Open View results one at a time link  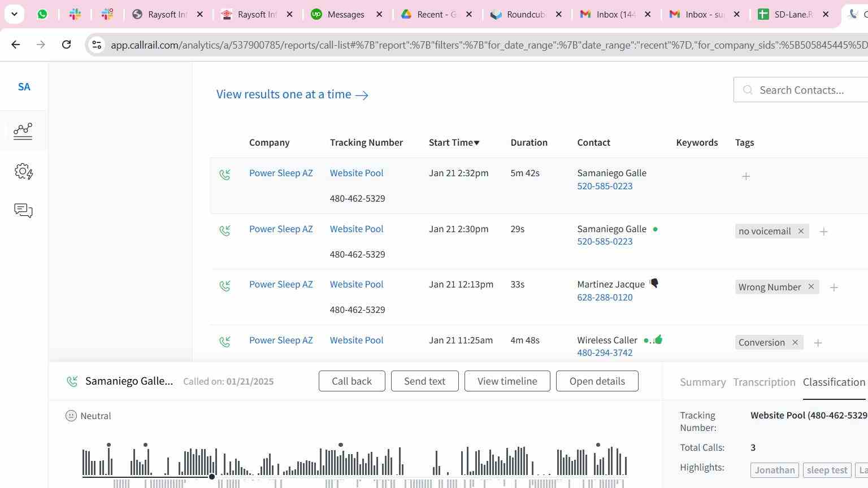click(x=292, y=94)
